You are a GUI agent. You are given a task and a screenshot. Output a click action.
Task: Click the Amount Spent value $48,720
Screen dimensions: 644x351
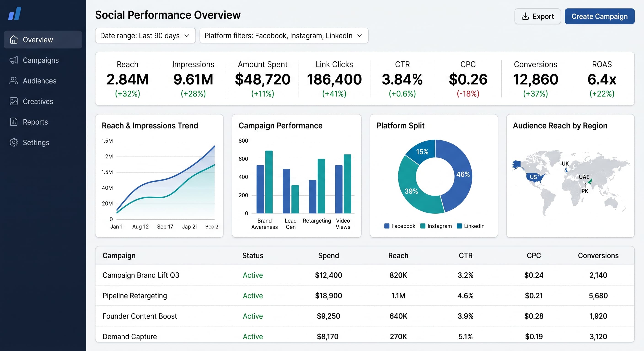pos(263,79)
